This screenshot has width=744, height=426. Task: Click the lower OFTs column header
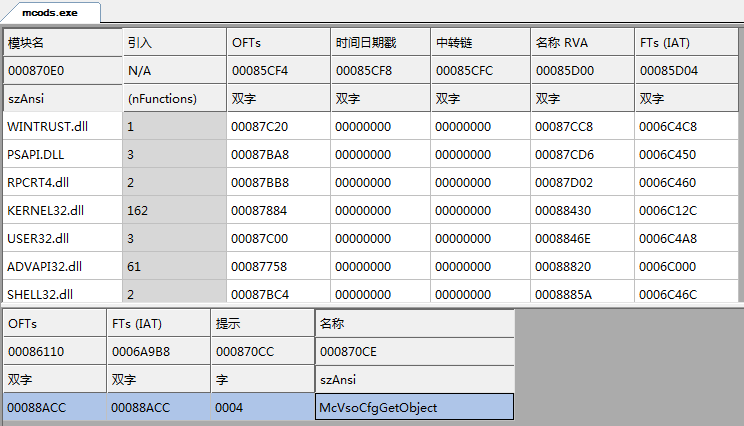click(x=55, y=324)
